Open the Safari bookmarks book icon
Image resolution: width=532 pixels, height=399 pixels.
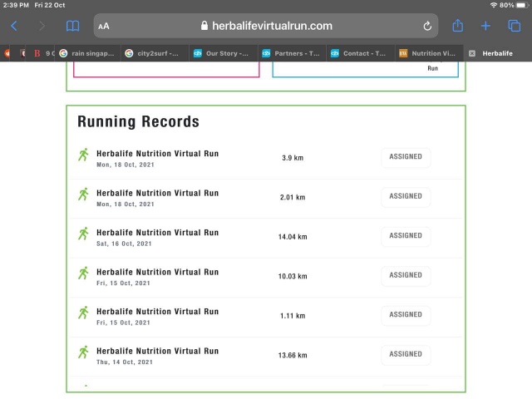[73, 26]
